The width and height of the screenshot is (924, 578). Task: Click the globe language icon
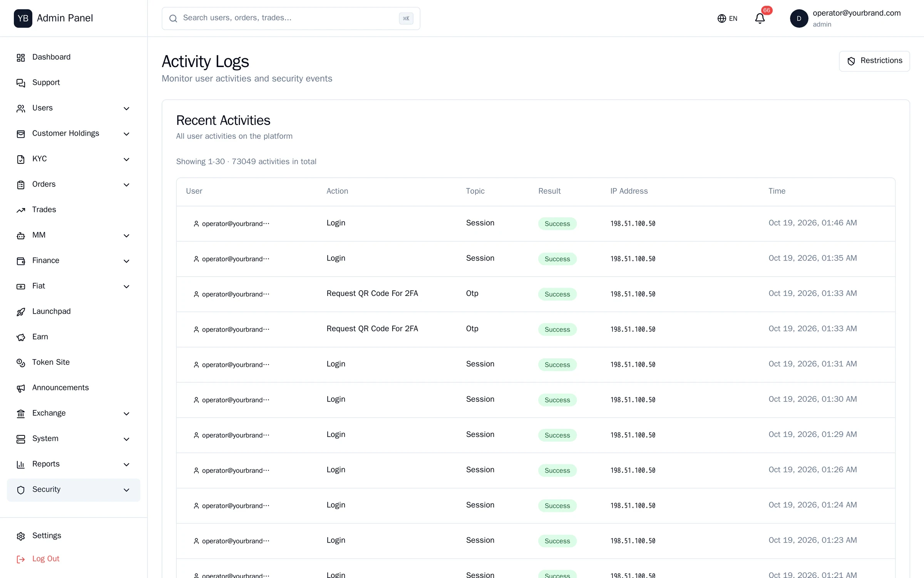click(721, 18)
